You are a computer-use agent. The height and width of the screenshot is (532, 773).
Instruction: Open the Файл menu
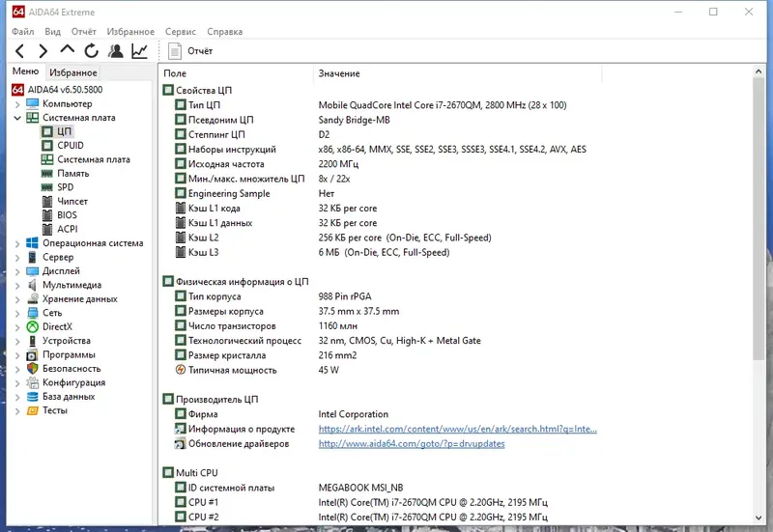pyautogui.click(x=22, y=32)
